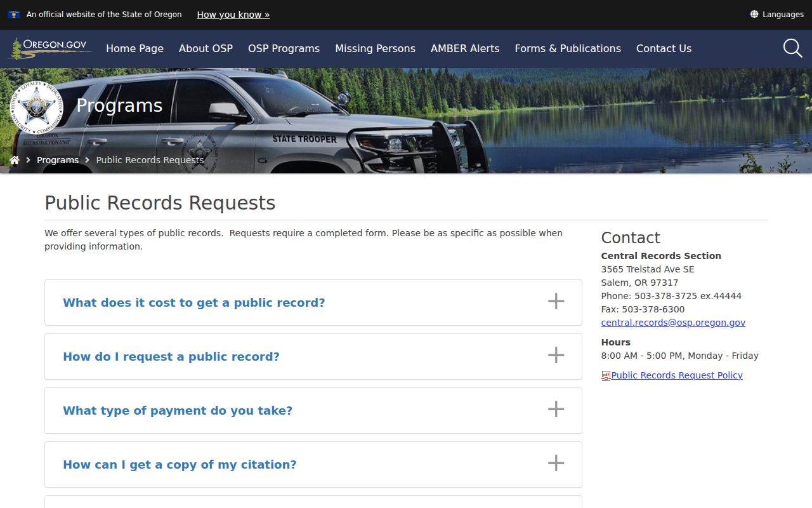Expand plus icon for requesting a public record
Image resolution: width=812 pixels, height=508 pixels.
pyautogui.click(x=556, y=355)
